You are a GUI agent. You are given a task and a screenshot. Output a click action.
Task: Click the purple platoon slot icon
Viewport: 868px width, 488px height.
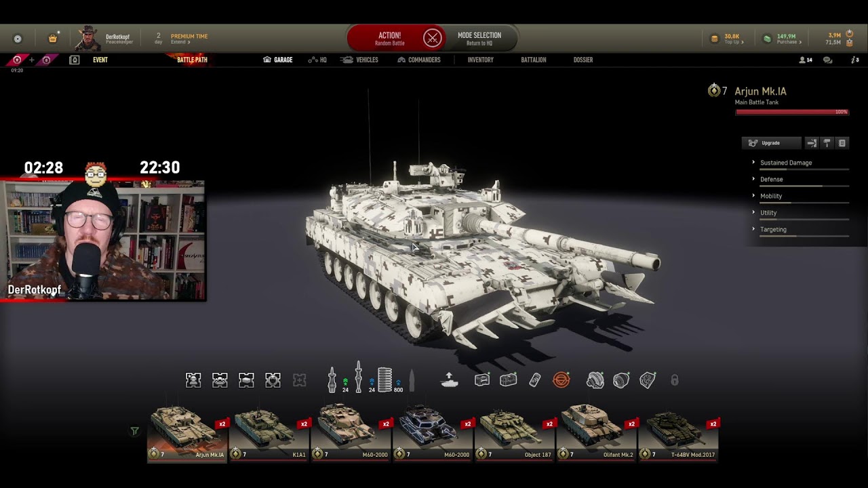click(46, 60)
